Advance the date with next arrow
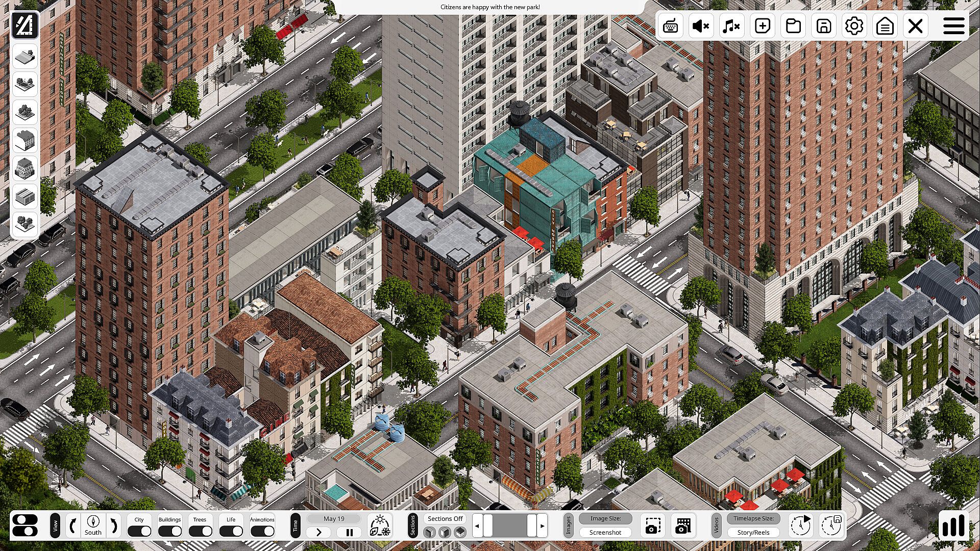Screen dimensions: 980x551 point(319,532)
